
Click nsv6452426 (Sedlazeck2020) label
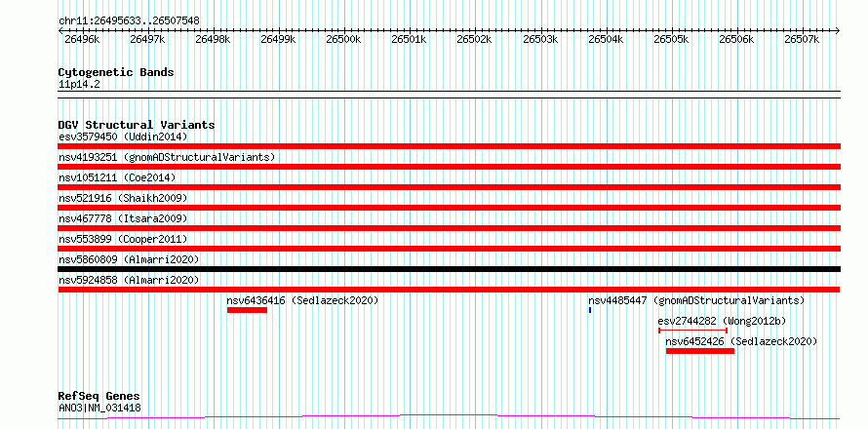[x=741, y=341]
